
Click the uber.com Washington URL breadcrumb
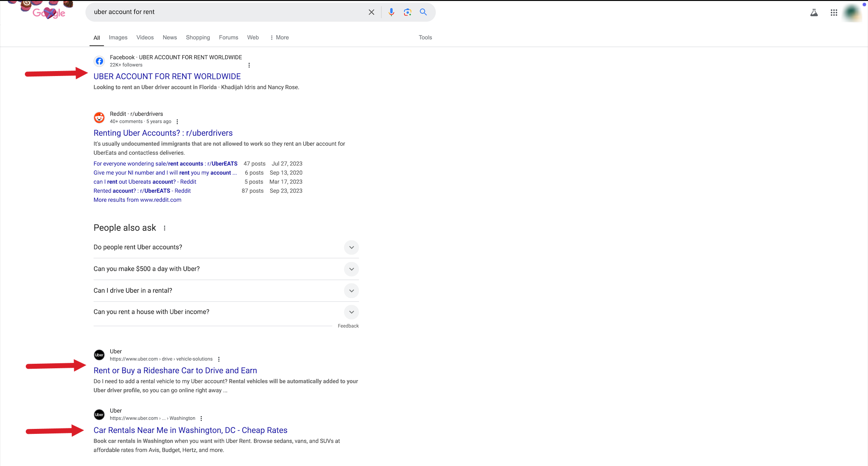click(152, 418)
